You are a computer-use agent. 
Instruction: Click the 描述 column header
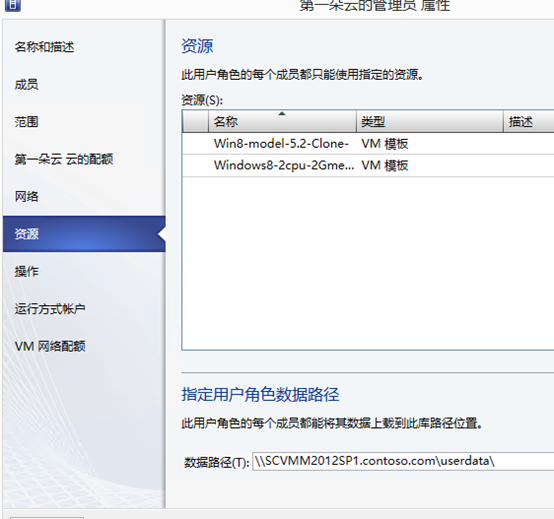[x=529, y=122]
